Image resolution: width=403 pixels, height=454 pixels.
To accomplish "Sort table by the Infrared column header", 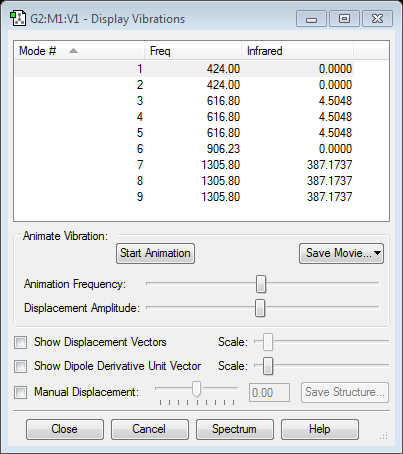I will click(297, 51).
